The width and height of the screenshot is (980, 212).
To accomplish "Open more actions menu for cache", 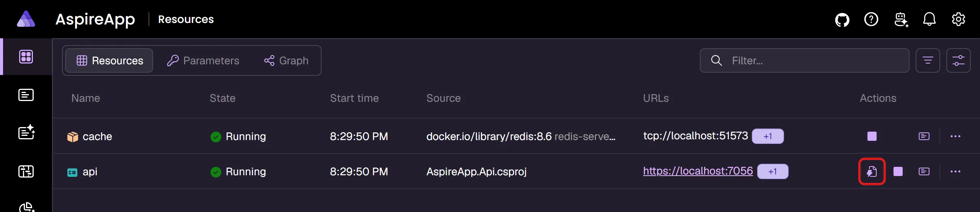I will coord(955,136).
